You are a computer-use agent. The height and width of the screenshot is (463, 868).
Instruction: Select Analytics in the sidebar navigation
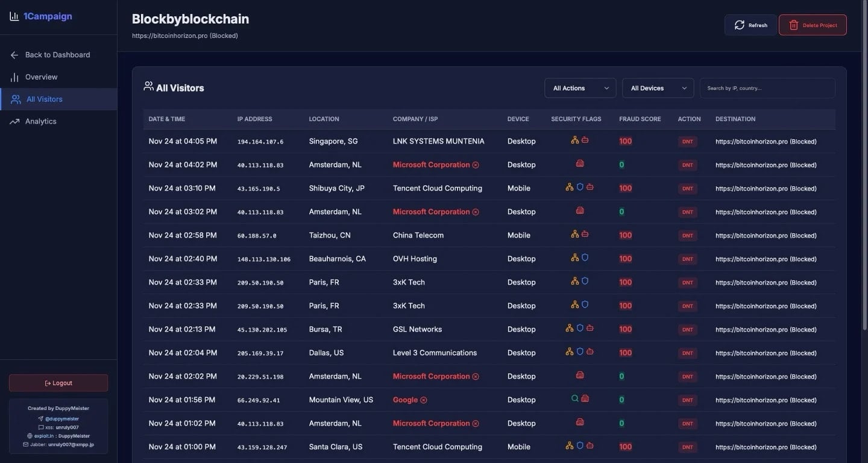(x=41, y=121)
